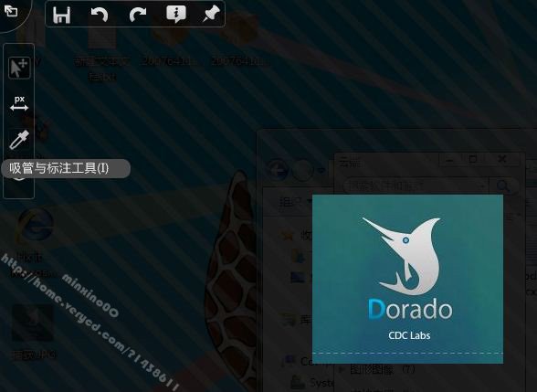Select the move and selection cursor tool
Viewport: 537px width, 392px height.
[x=19, y=68]
